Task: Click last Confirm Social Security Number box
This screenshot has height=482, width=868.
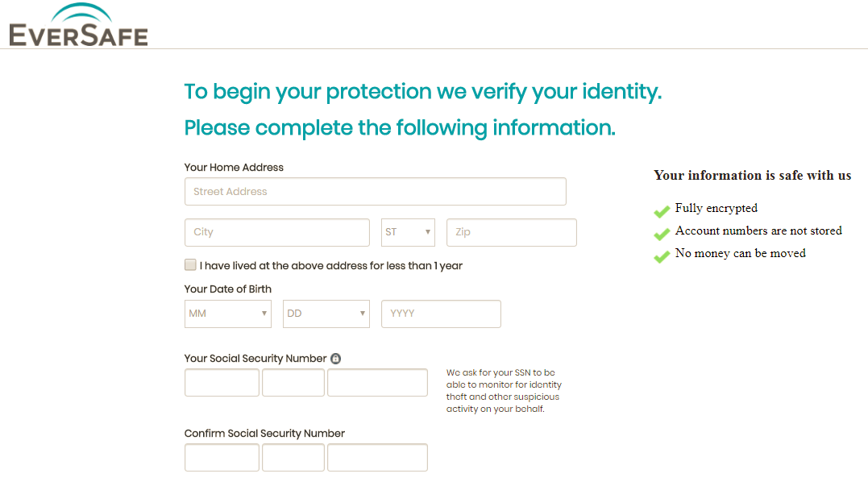Action: [x=377, y=457]
